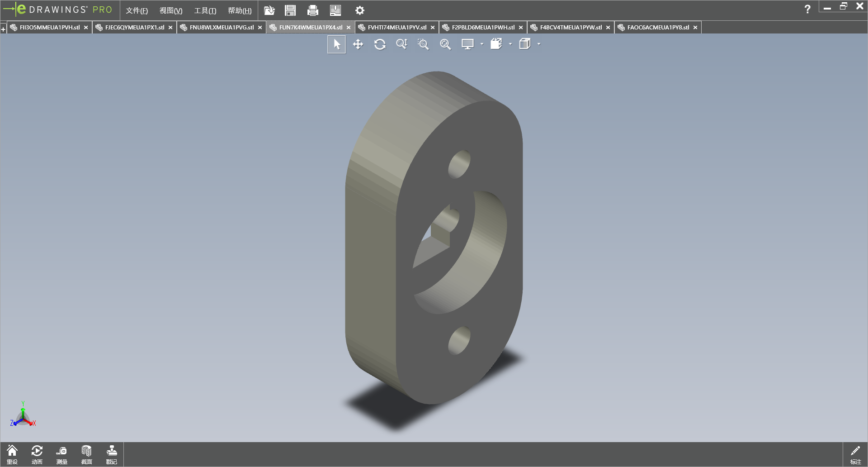Open the 测量 (Measure) tool
868x467 pixels.
click(x=61, y=454)
